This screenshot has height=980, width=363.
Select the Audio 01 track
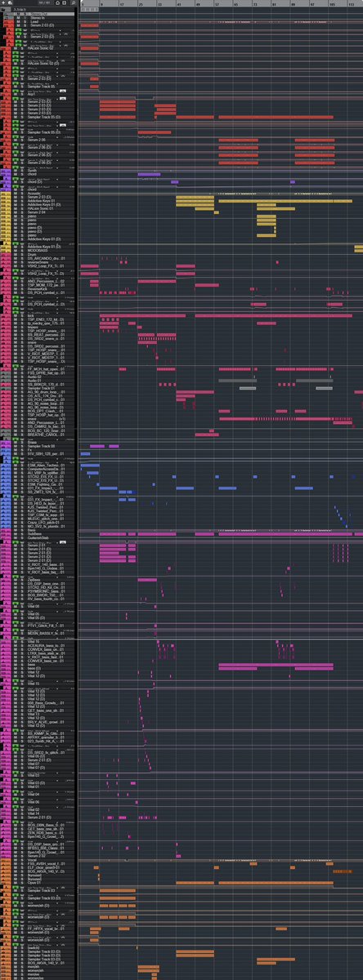point(34,381)
